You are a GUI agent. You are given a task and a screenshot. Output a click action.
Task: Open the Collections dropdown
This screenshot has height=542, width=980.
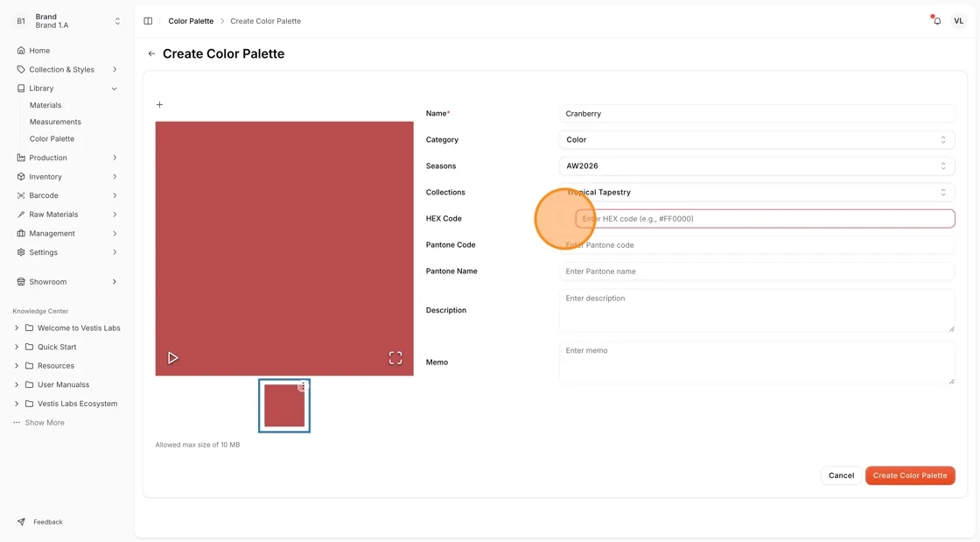pyautogui.click(x=756, y=192)
